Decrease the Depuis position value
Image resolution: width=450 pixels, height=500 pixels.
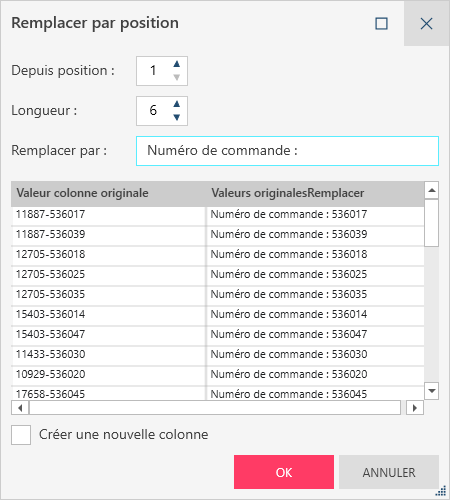[177, 77]
